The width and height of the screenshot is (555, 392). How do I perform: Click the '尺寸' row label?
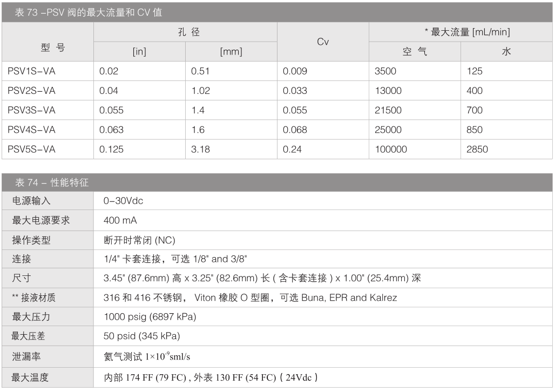click(22, 278)
